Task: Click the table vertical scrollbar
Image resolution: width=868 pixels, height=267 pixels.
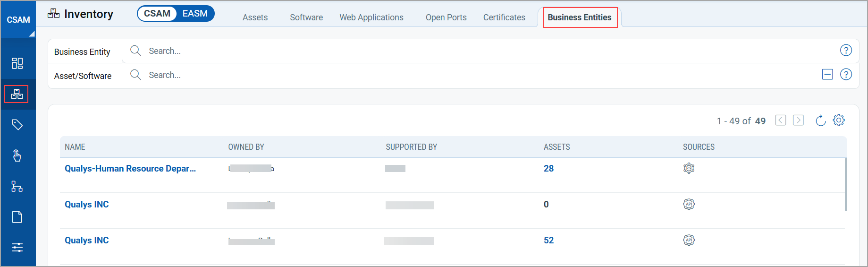Action: click(x=846, y=184)
